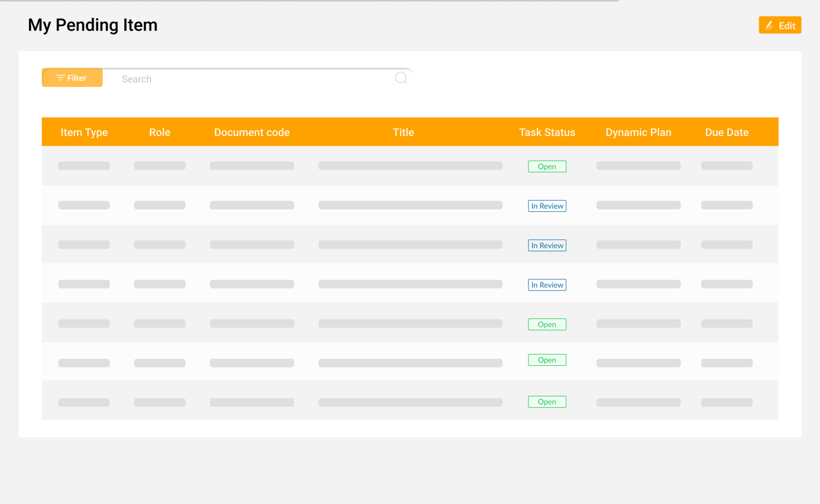The width and height of the screenshot is (820, 504).
Task: Click the Open badge in the first row
Action: point(547,167)
